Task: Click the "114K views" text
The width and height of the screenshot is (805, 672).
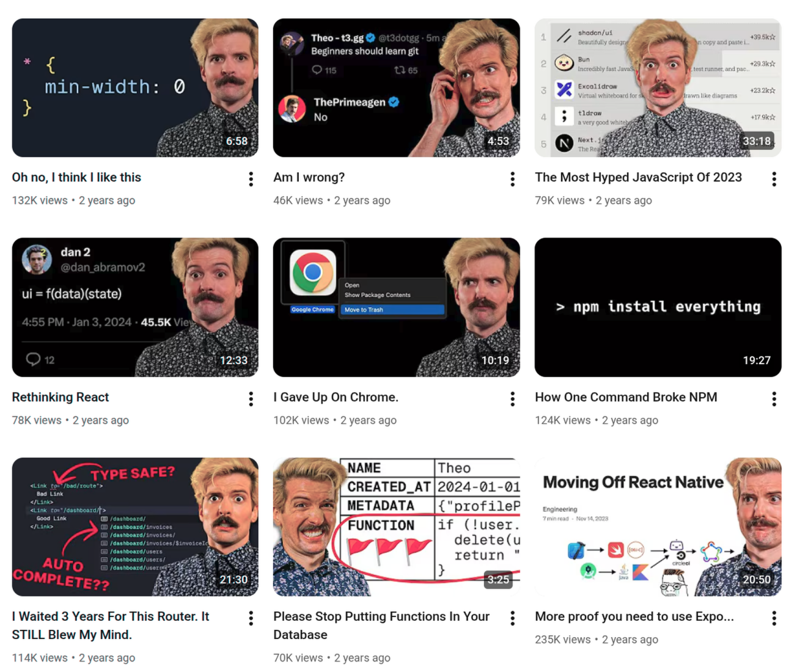Action: click(x=40, y=658)
